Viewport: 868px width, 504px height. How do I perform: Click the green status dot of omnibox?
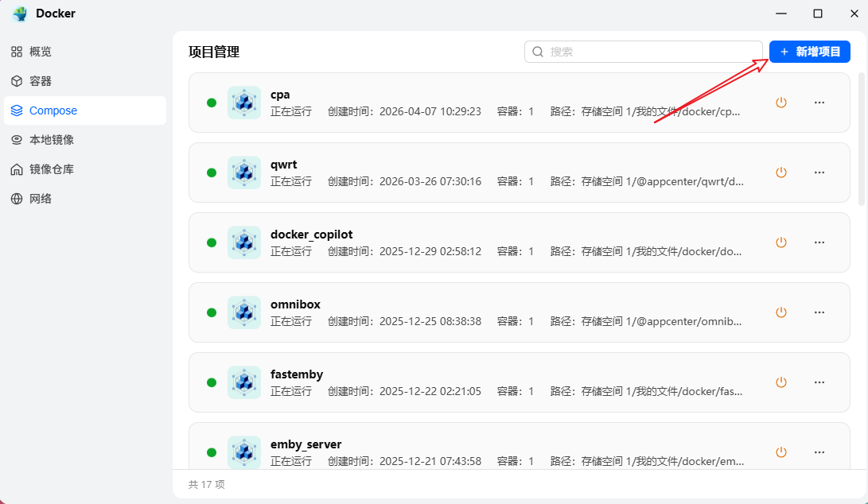click(212, 312)
